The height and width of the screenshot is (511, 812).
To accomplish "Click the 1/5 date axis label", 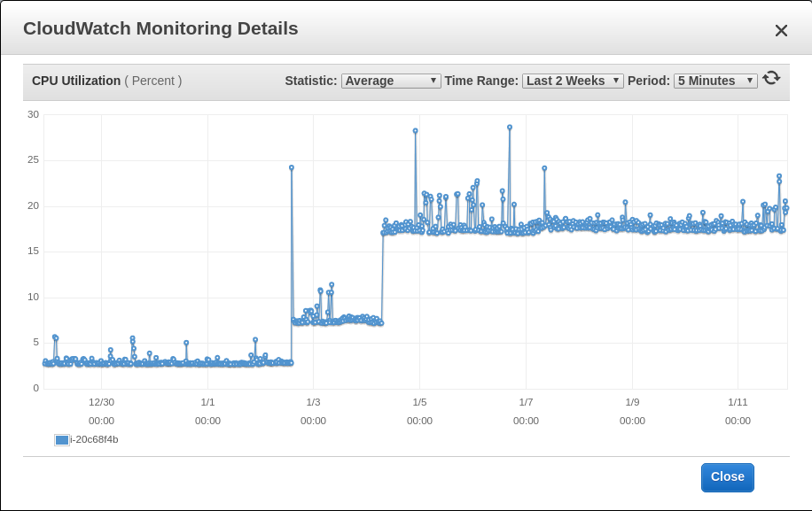I will coord(419,402).
